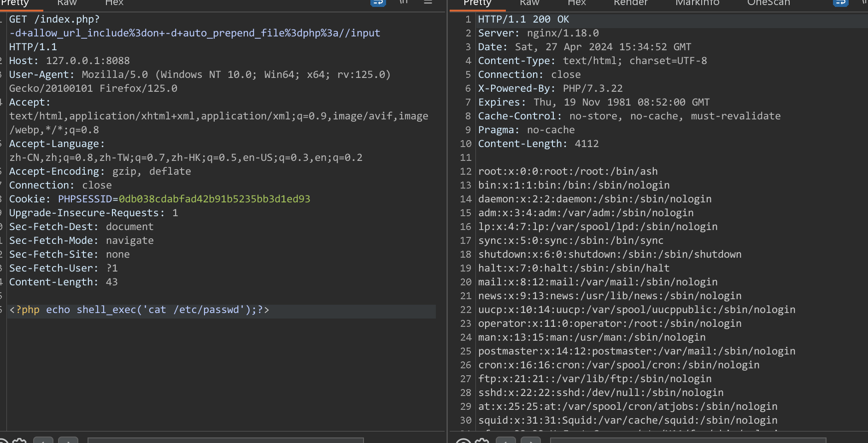Toggle word wrap in the response pane

tap(840, 2)
